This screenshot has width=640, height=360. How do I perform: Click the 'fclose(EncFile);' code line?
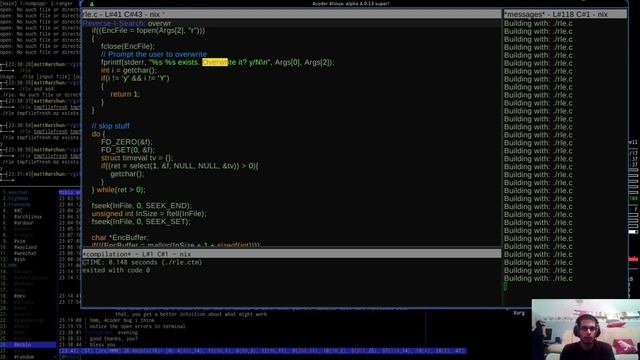[128, 46]
